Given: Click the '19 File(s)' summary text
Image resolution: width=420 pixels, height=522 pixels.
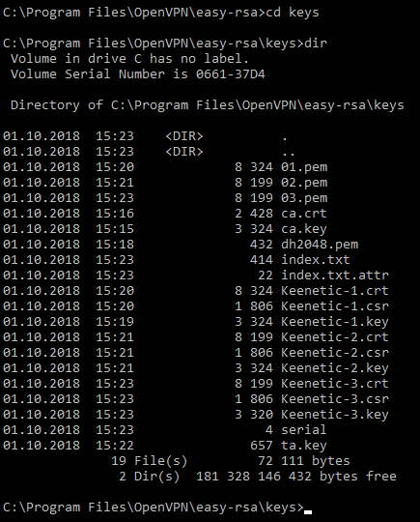Looking at the screenshot, I should (x=150, y=461).
